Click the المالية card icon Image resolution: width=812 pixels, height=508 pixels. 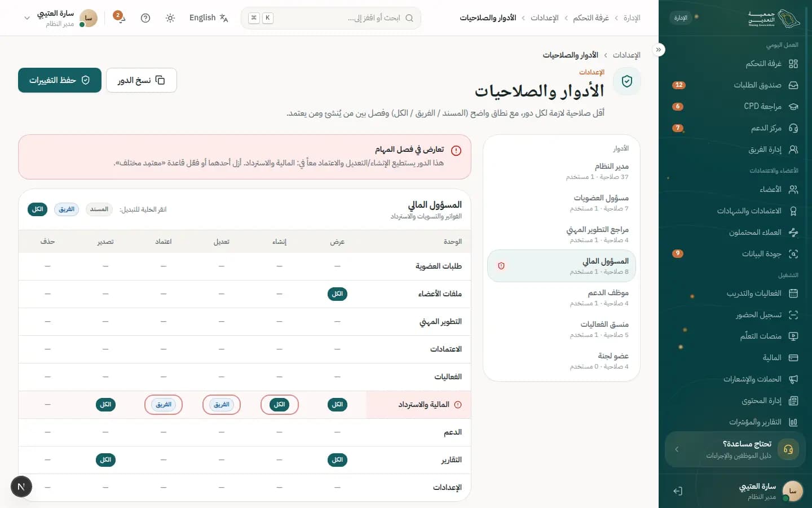coord(793,358)
